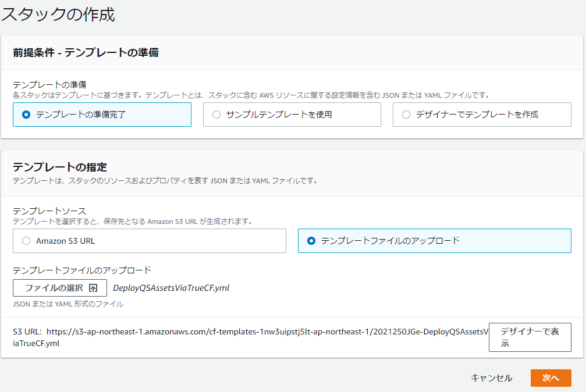
Task: Click the JSON または YAML 形式のファイル hint
Action: pyautogui.click(x=68, y=303)
